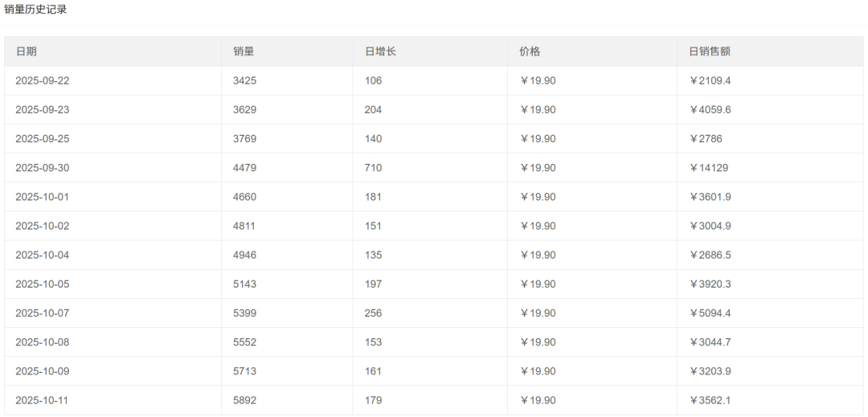The image size is (868, 417).
Task: Click the 销量历史记录 title text
Action: 35,10
